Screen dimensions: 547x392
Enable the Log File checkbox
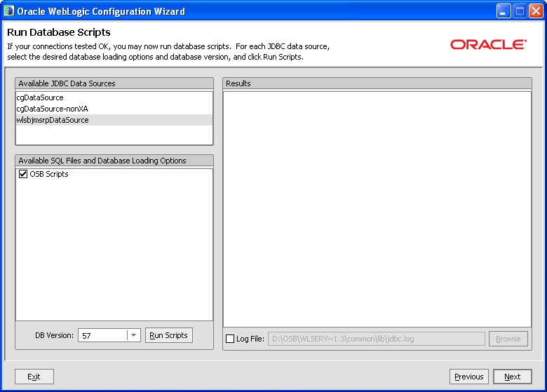point(230,339)
